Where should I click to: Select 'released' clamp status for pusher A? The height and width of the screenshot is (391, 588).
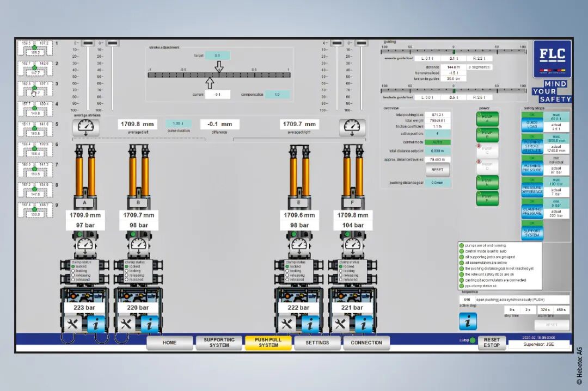tap(73, 280)
